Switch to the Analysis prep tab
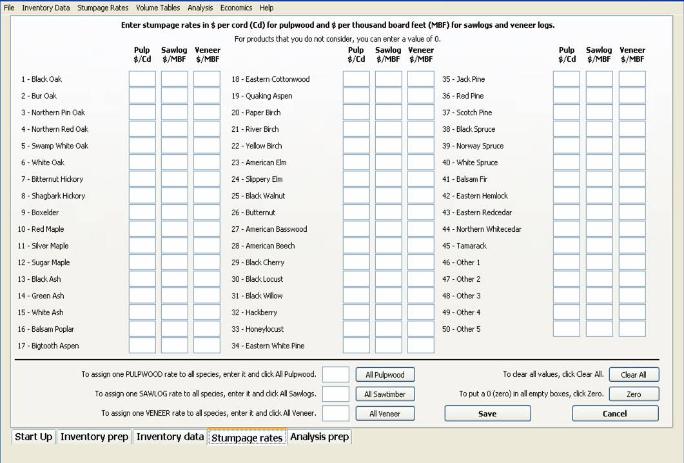Screen dimensions: 684x463 (319, 437)
